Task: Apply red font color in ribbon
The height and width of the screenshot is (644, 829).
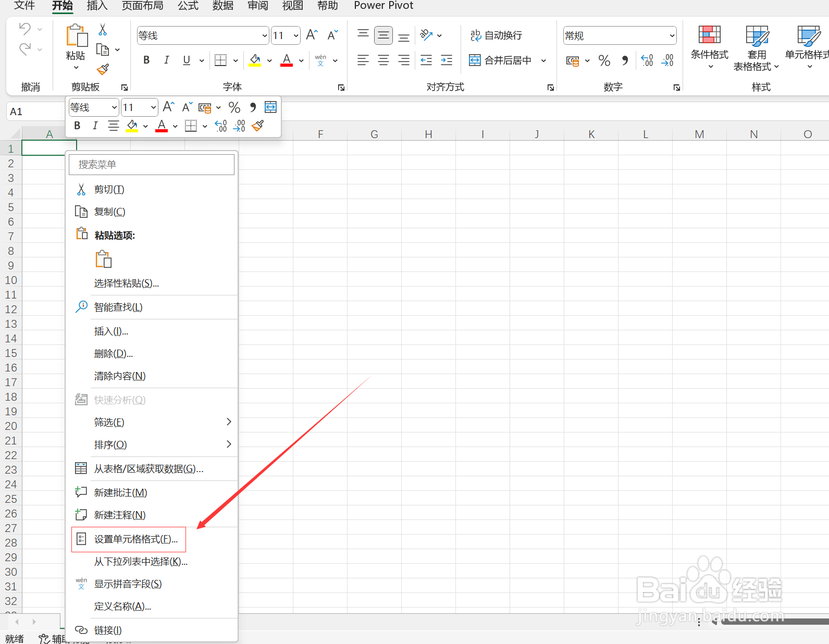Action: pyautogui.click(x=287, y=60)
